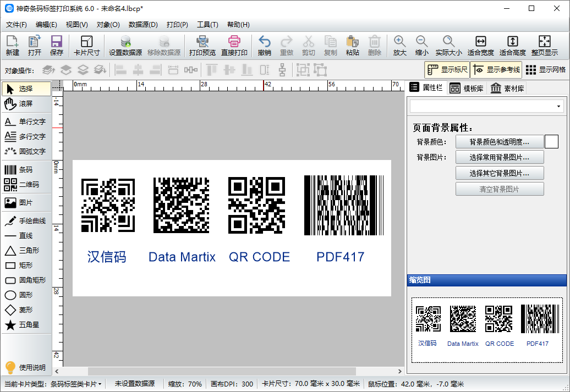Select the 单行文字 single-line text tool
The height and width of the screenshot is (392, 570).
point(26,122)
